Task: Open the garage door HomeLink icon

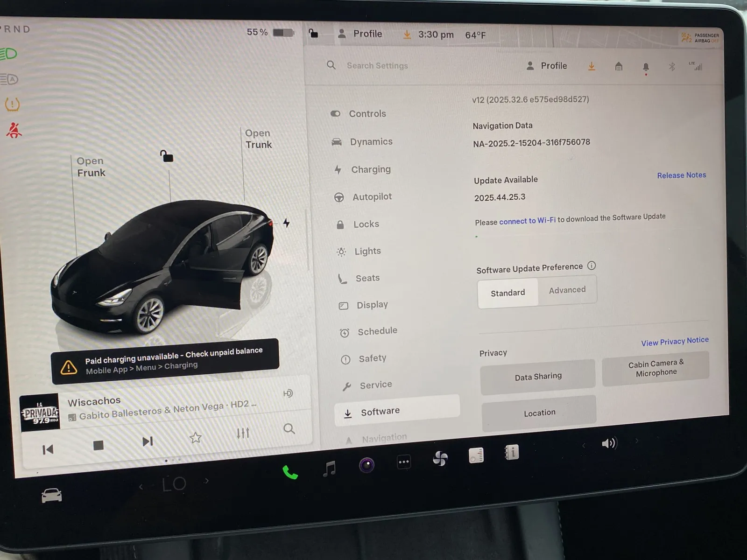Action: (619, 66)
